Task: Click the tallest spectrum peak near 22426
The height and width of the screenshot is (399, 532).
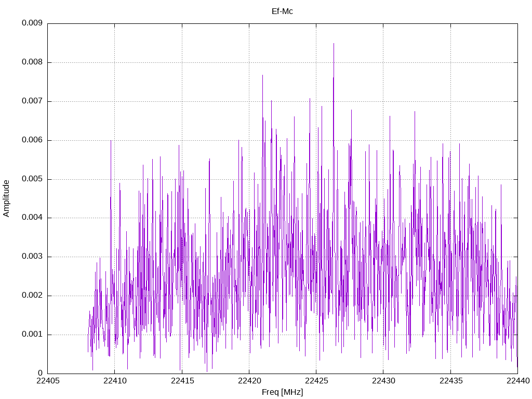Action: point(334,44)
